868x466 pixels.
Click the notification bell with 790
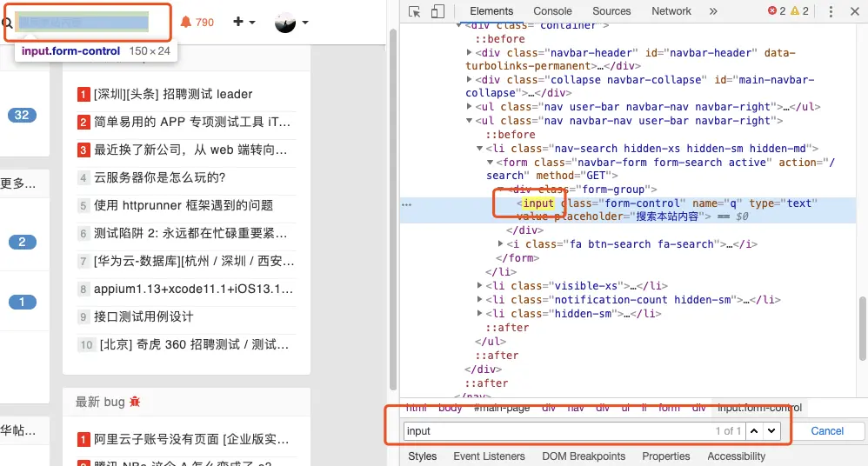coord(197,22)
